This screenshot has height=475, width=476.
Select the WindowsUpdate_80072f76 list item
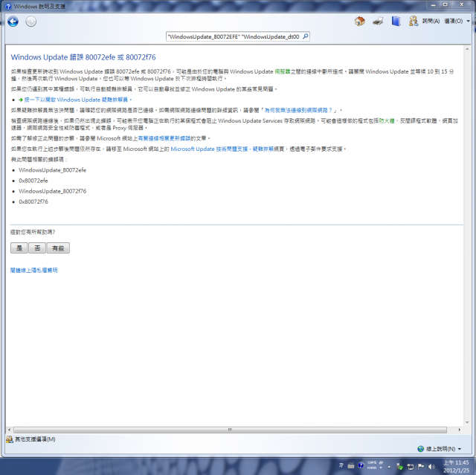[x=53, y=191]
